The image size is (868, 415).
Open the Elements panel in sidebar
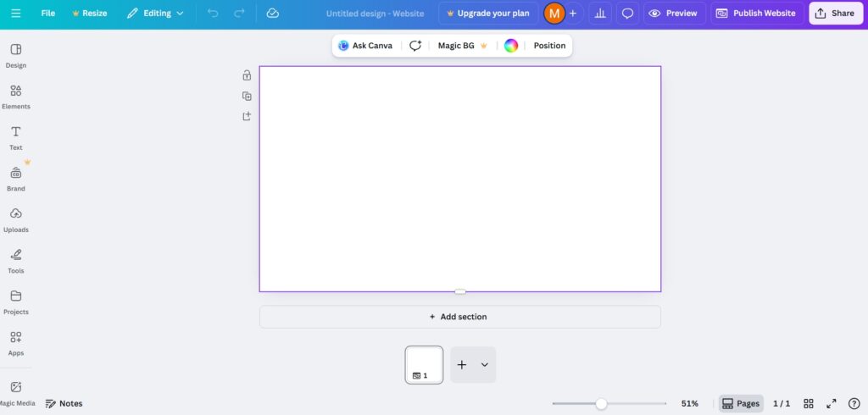coord(16,97)
